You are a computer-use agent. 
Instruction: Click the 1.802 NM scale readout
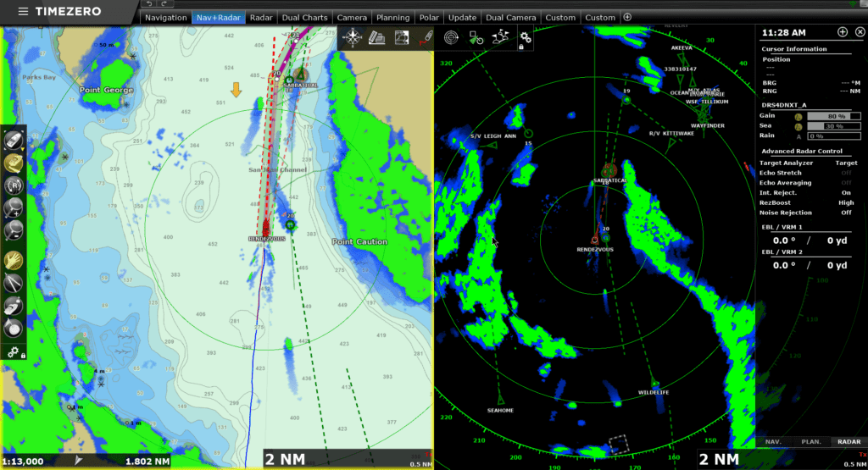pyautogui.click(x=147, y=462)
